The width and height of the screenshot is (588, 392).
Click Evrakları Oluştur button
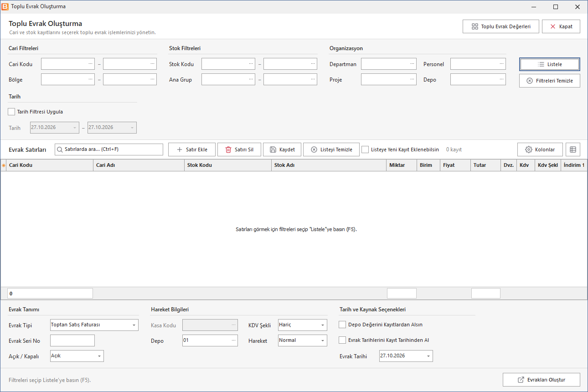pyautogui.click(x=542, y=380)
